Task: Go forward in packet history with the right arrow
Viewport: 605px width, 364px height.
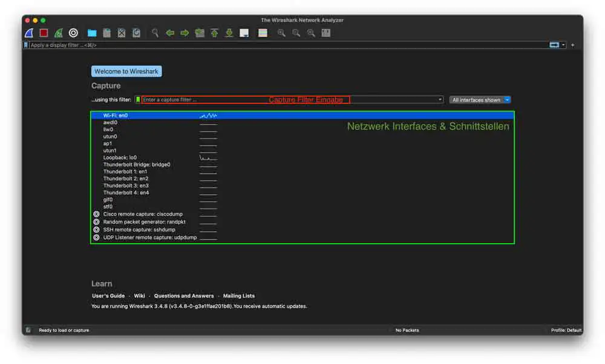Action: click(185, 33)
